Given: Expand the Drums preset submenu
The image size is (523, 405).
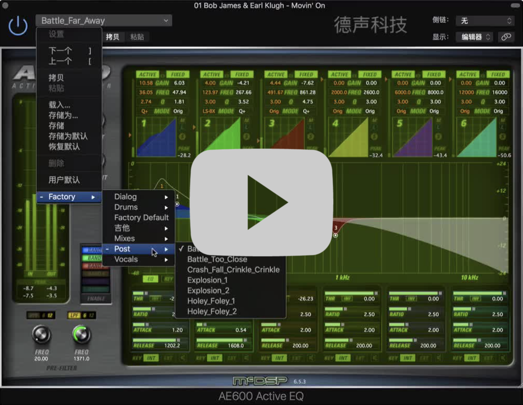Looking at the screenshot, I should click(138, 207).
